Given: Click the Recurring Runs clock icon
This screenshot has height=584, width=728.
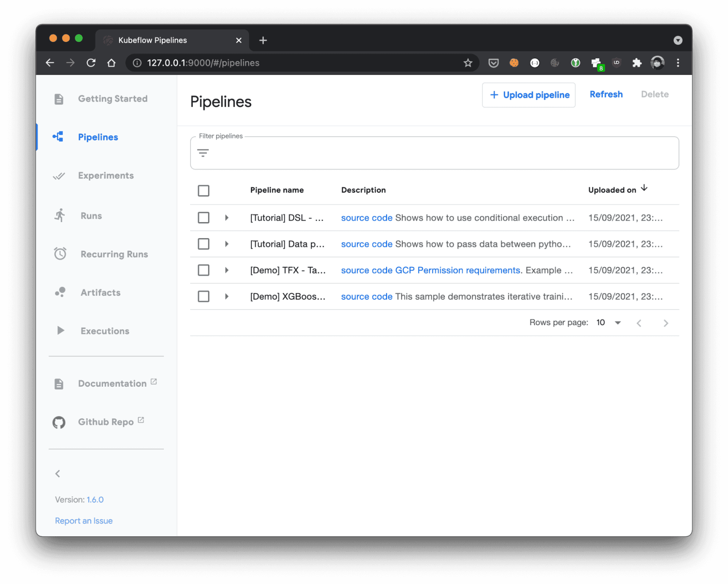Looking at the screenshot, I should coord(60,254).
